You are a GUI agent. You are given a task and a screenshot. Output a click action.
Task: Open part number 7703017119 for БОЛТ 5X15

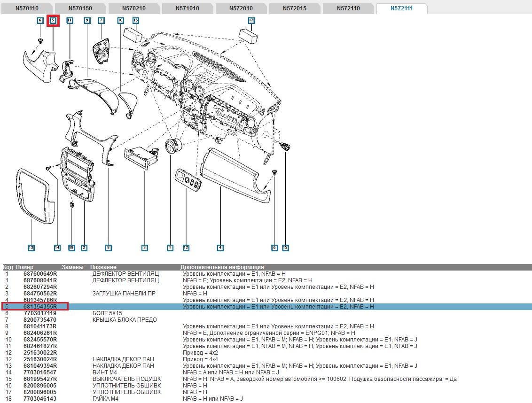pos(40,313)
